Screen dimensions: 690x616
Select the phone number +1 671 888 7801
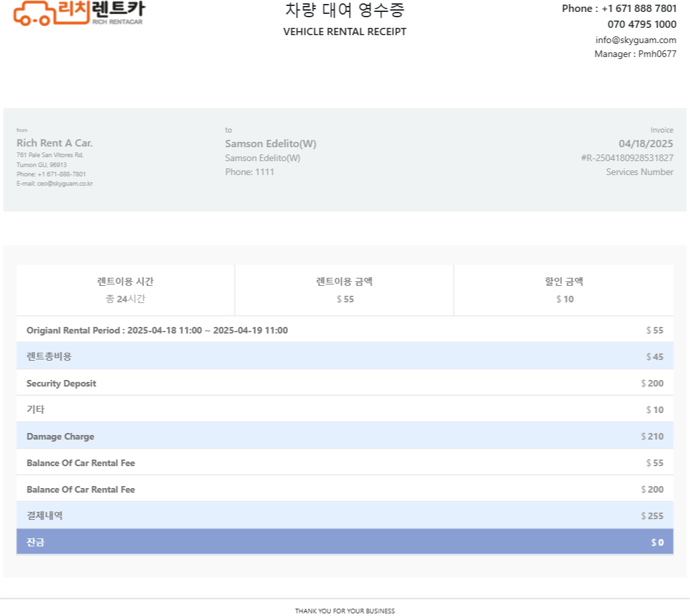[x=638, y=9]
